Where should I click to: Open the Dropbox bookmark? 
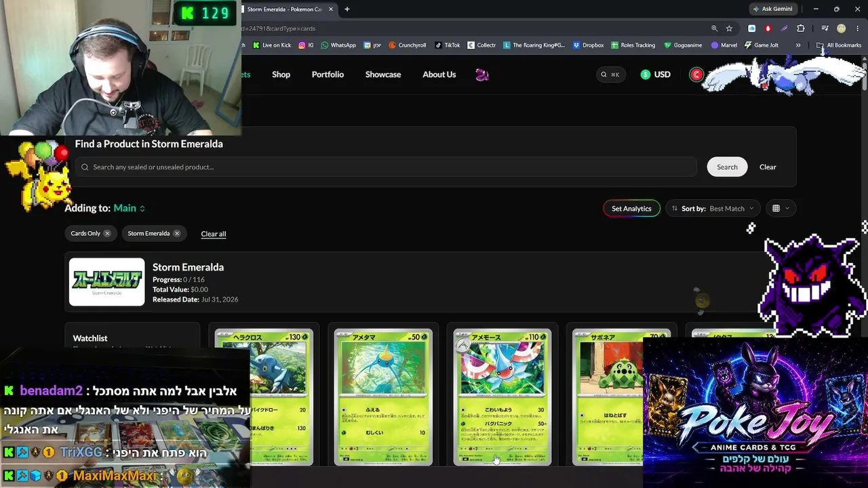[x=588, y=45]
